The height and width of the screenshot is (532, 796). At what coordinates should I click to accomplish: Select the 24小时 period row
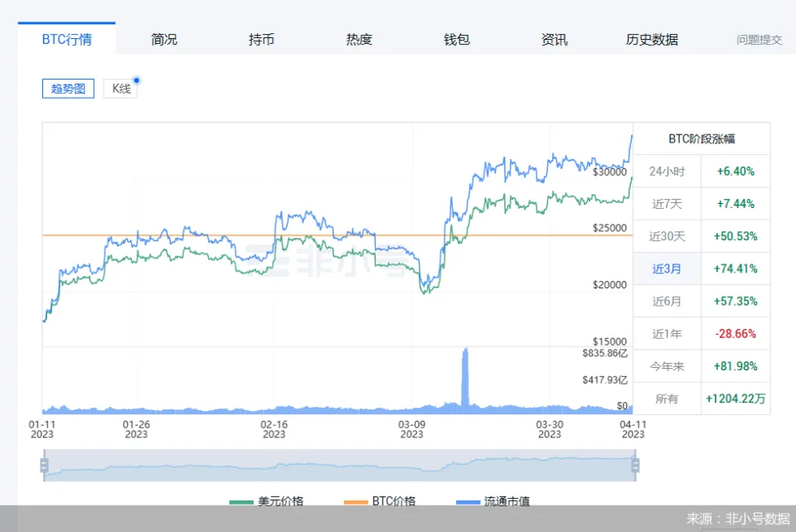click(667, 172)
